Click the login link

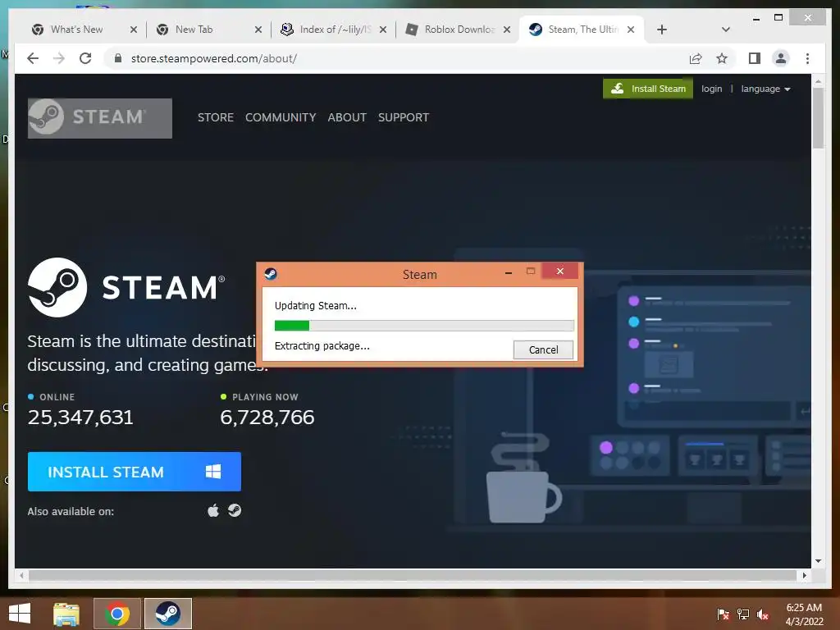[x=711, y=89]
